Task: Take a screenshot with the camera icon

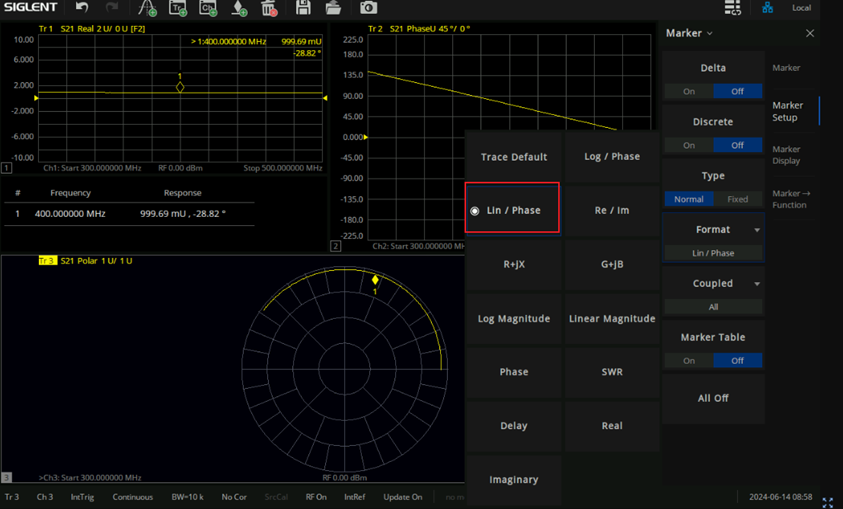Action: (368, 8)
